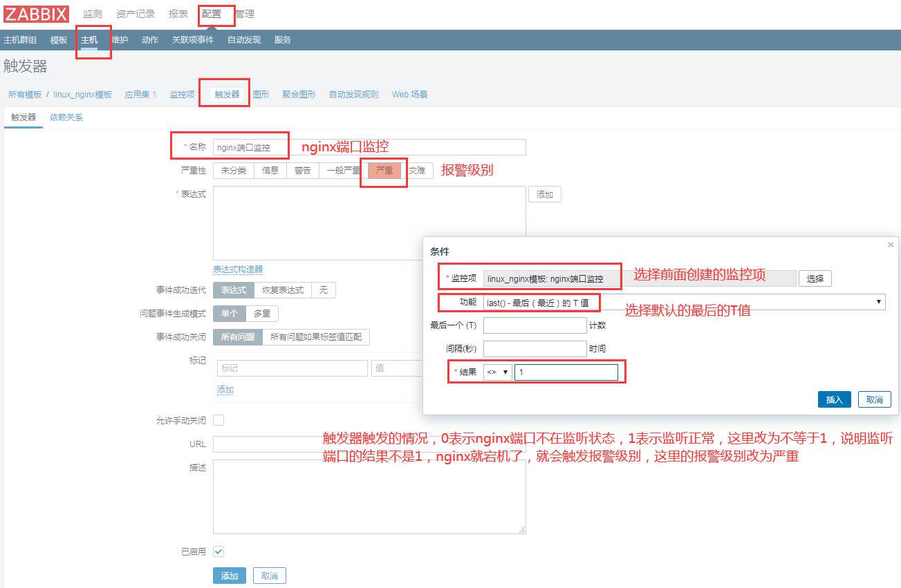Click the 表达式 text area

click(x=369, y=223)
